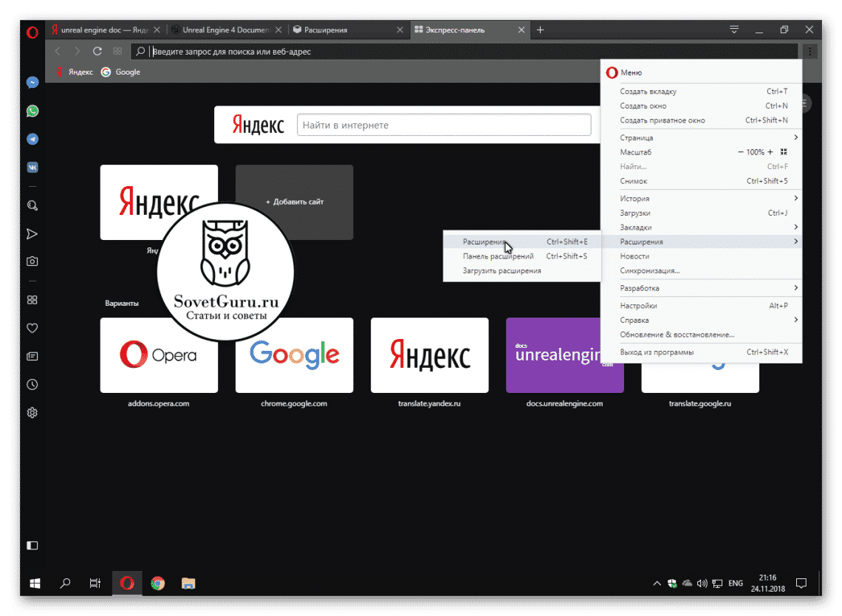Image resolution: width=842 pixels, height=616 pixels.
Task: Select Панель расширений in the submenu
Action: (522, 256)
